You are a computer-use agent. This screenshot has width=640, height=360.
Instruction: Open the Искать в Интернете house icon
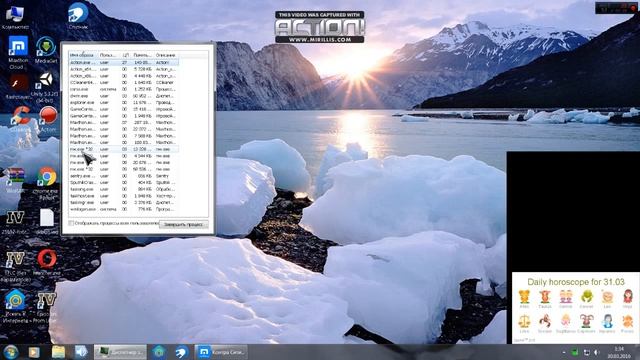(x=16, y=305)
